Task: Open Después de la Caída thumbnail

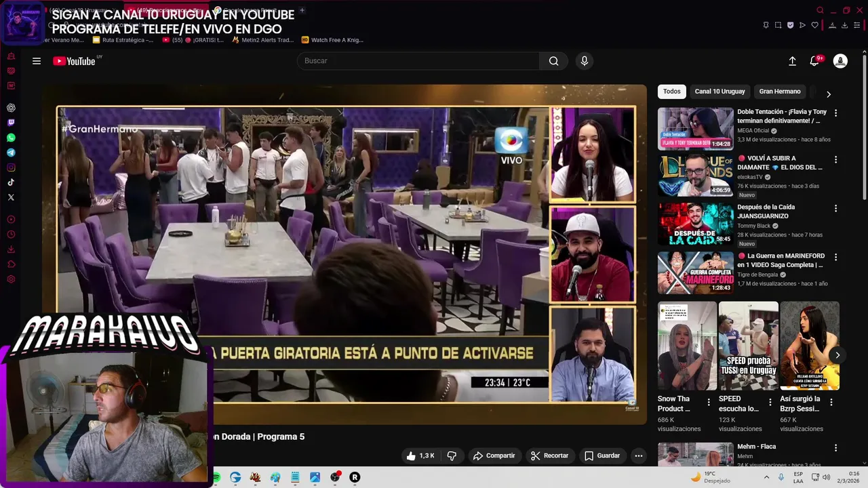Action: pos(695,224)
